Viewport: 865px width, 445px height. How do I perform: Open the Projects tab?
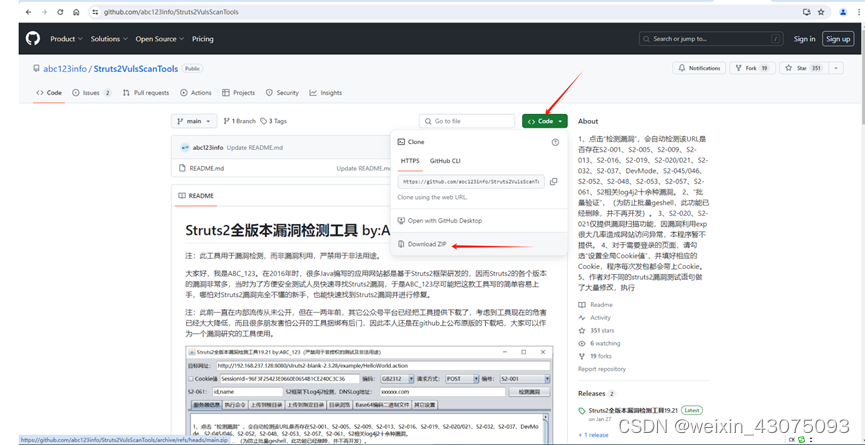[x=238, y=93]
